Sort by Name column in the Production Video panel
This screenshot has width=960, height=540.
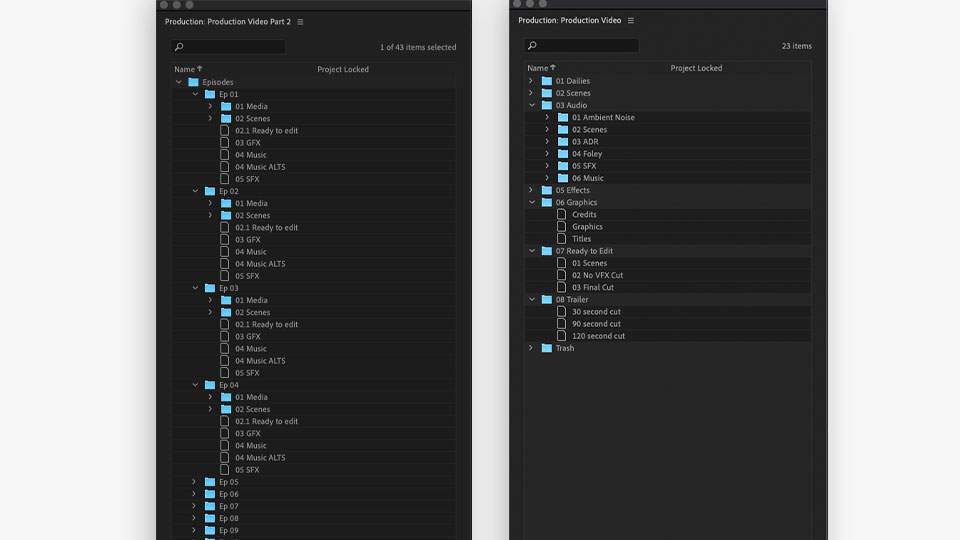pyautogui.click(x=541, y=68)
